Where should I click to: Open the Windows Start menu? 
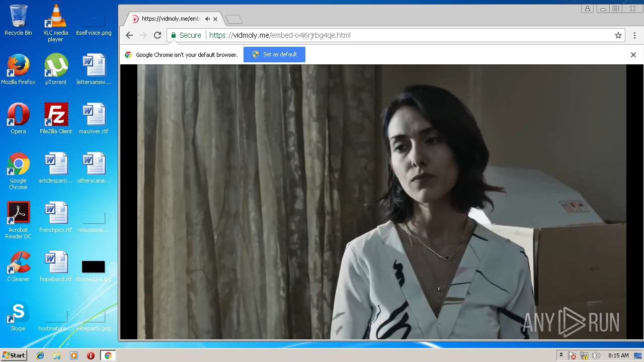click(x=14, y=355)
